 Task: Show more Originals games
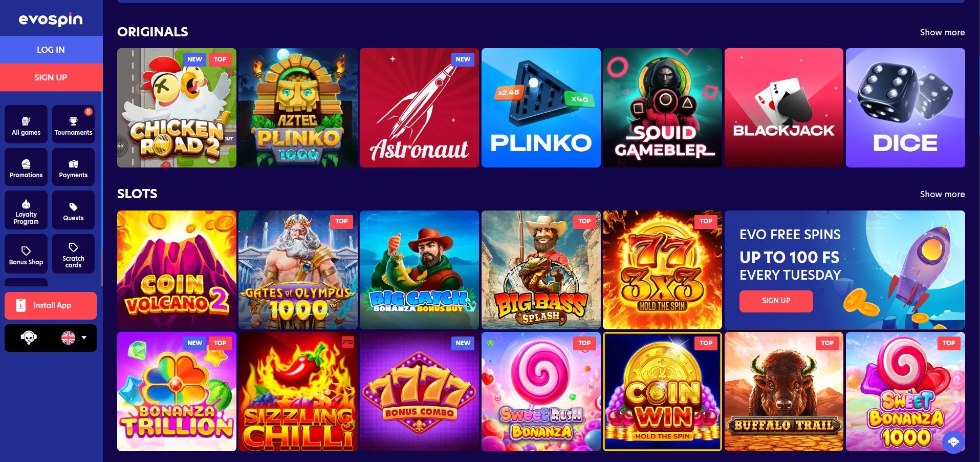click(x=942, y=32)
